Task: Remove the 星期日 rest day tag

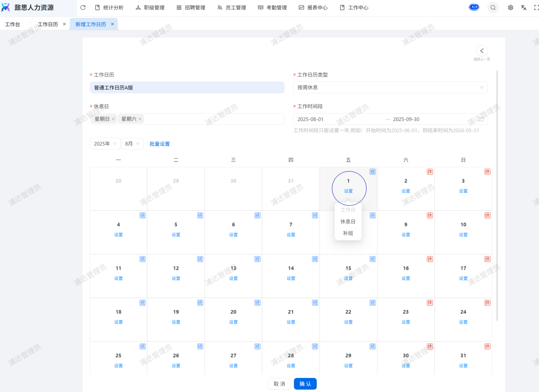Action: coord(113,119)
